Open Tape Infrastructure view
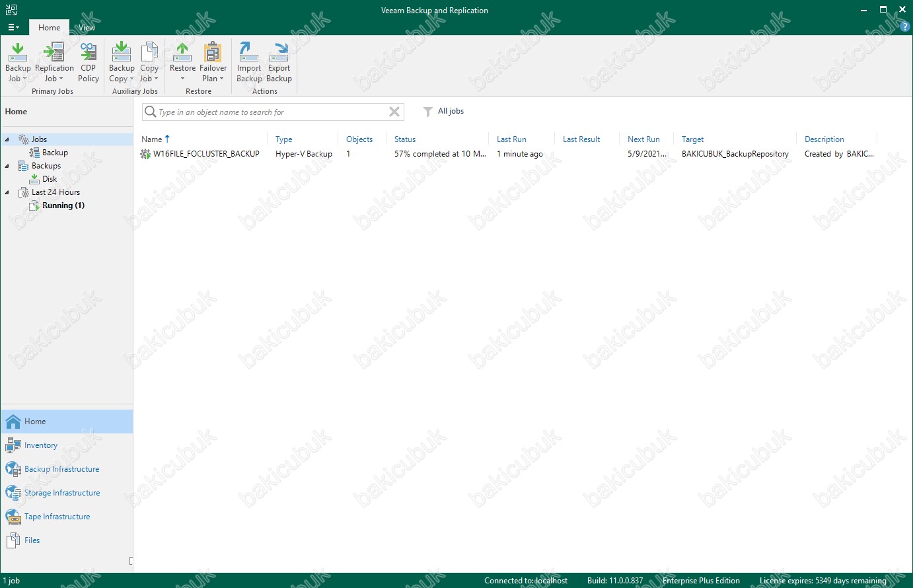913x588 pixels. coord(67,517)
